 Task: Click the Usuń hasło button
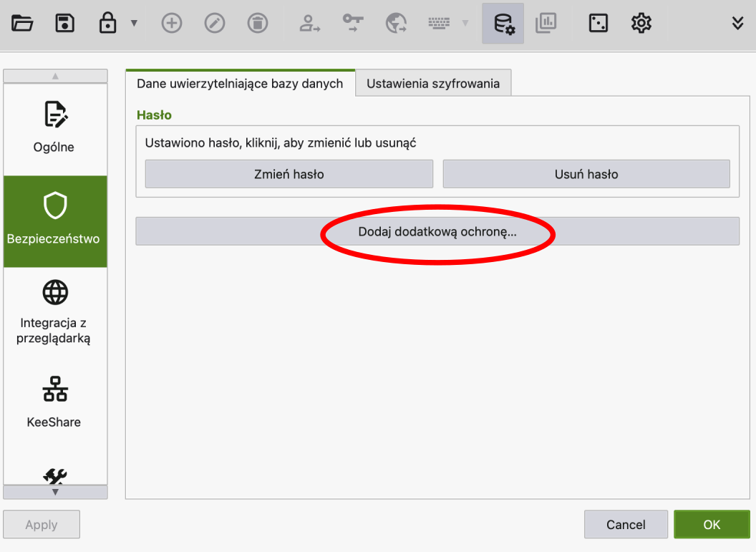pyautogui.click(x=586, y=174)
